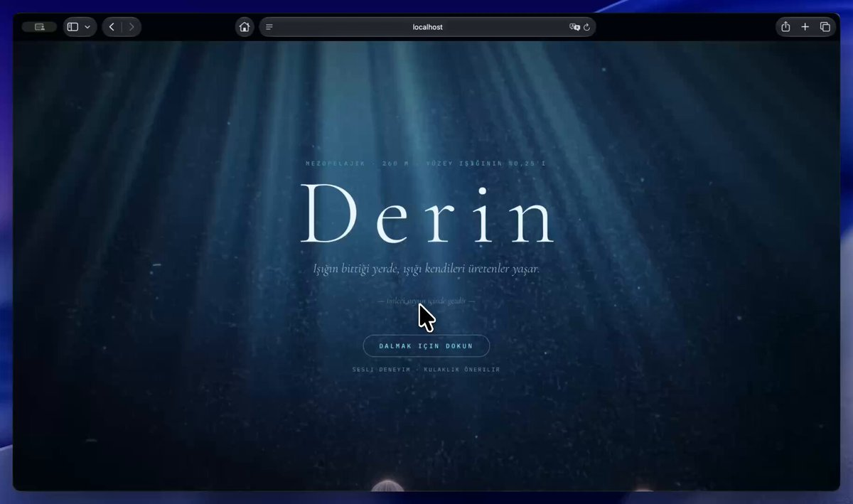The image size is (853, 504).
Task: Reload the localhost page
Action: click(587, 27)
